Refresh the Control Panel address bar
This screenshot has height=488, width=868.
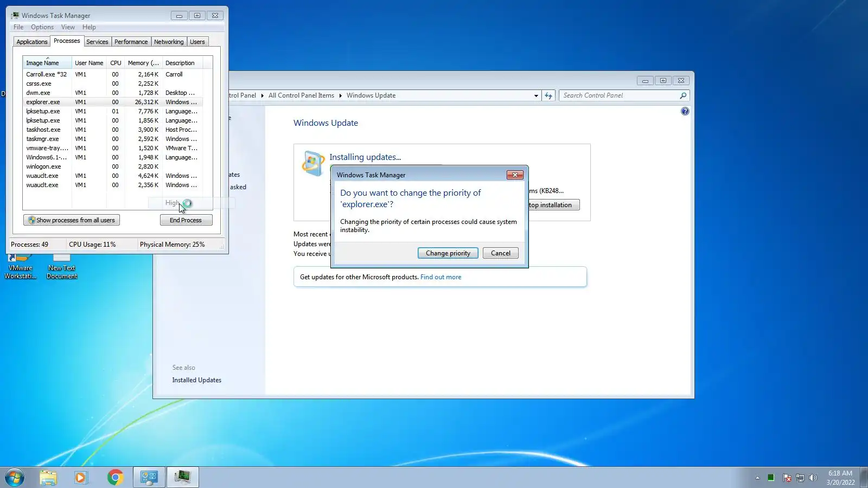[x=548, y=95]
